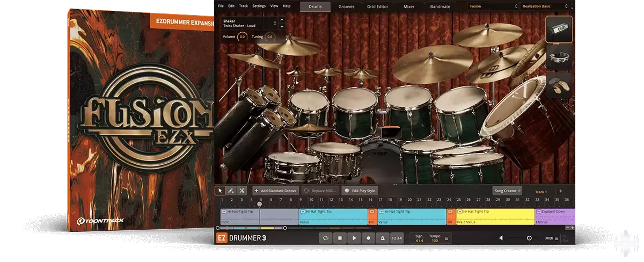Open the View menu
This screenshot has width=644, height=262.
(x=274, y=6)
